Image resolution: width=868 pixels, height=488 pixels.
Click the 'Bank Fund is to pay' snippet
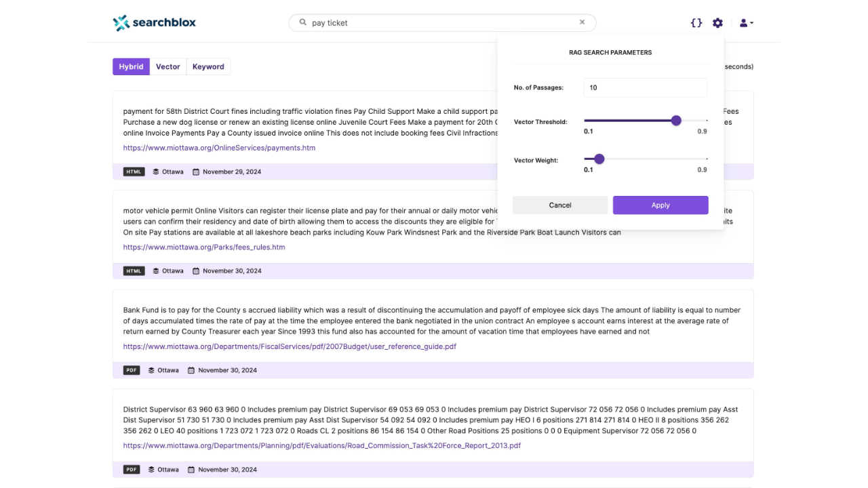coord(432,321)
